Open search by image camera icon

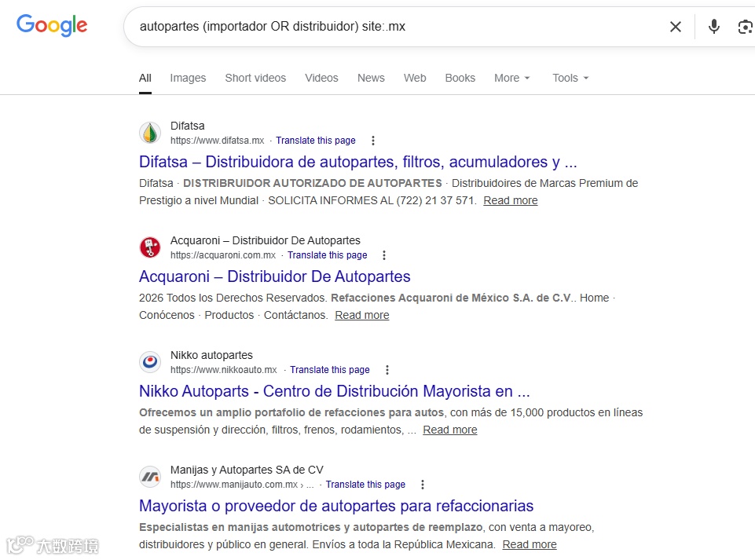click(x=746, y=27)
